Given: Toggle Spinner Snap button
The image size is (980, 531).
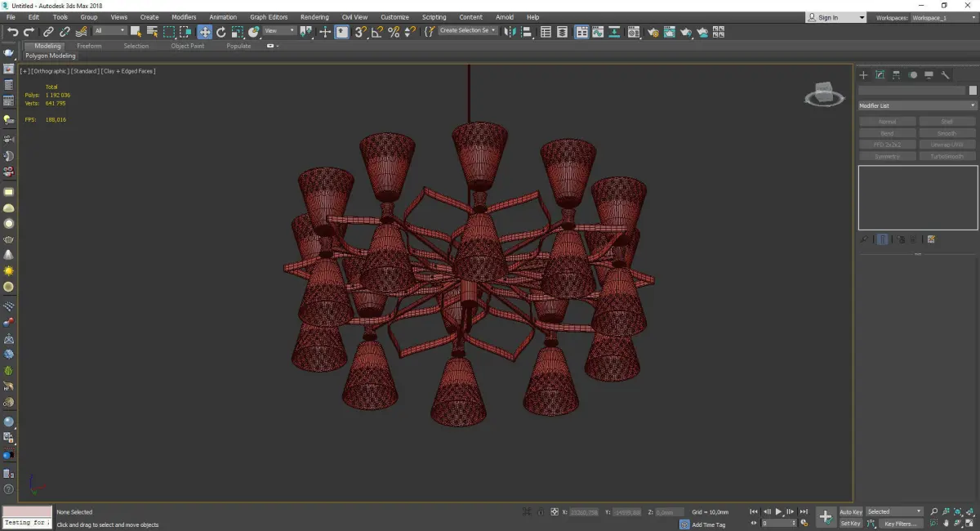Looking at the screenshot, I should click(x=409, y=32).
